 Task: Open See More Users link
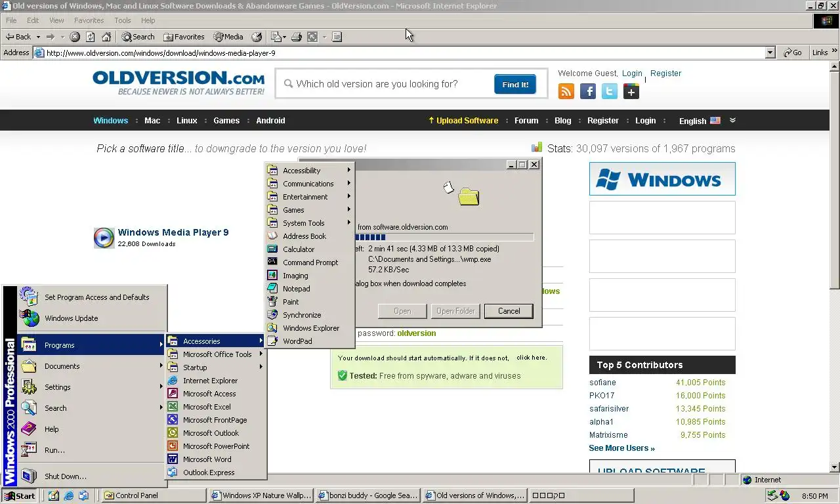pyautogui.click(x=621, y=448)
